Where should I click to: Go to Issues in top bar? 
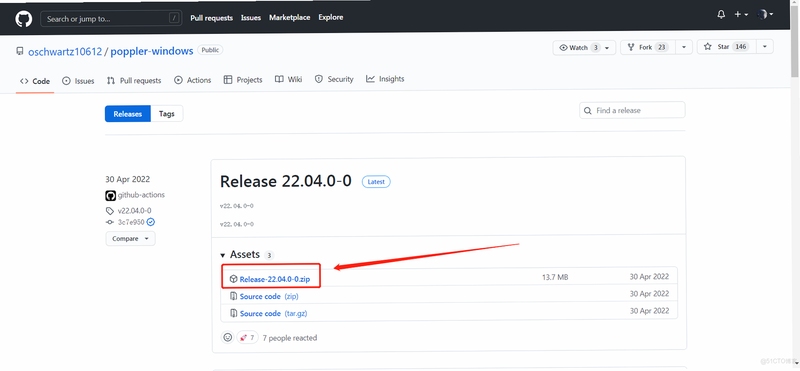coord(251,18)
